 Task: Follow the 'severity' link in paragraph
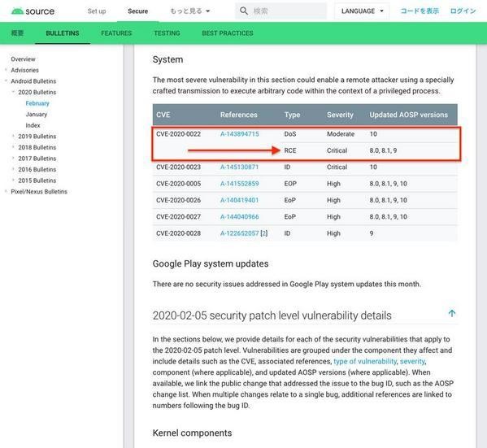click(x=412, y=361)
